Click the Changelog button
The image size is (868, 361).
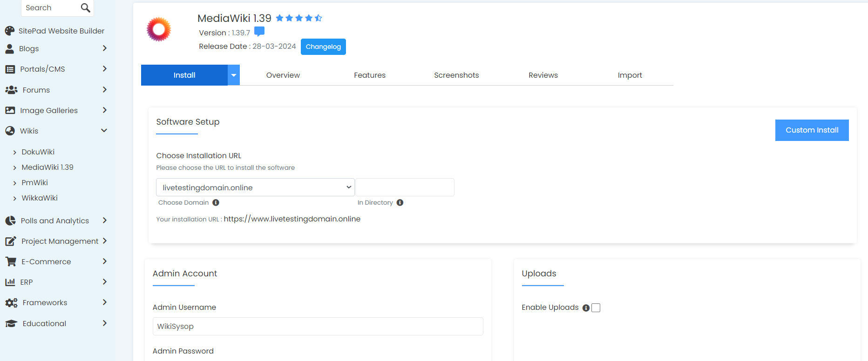click(323, 47)
